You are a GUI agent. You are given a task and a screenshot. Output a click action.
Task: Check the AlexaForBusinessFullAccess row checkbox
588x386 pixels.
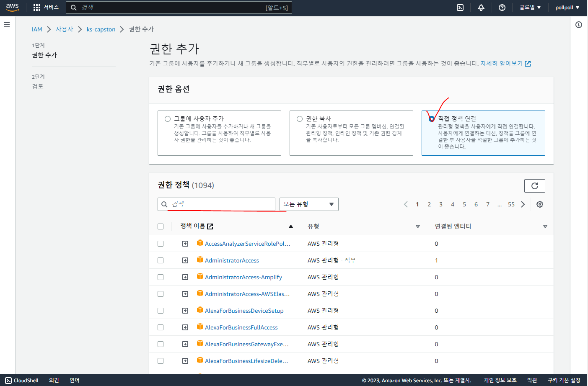(x=161, y=327)
